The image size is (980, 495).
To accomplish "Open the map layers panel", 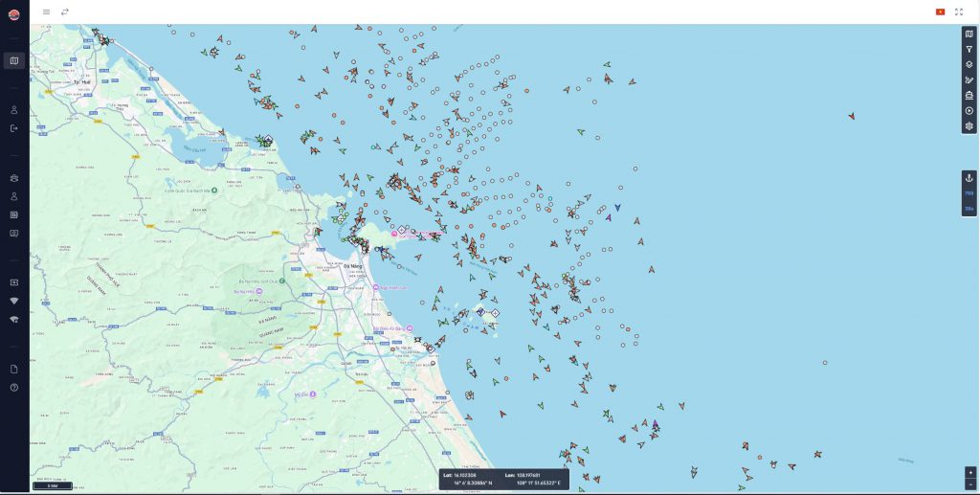I will (x=969, y=65).
